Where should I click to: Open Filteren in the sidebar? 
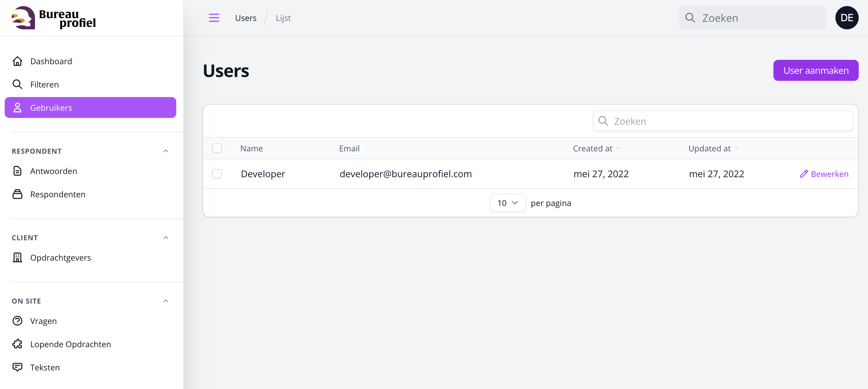[90, 85]
